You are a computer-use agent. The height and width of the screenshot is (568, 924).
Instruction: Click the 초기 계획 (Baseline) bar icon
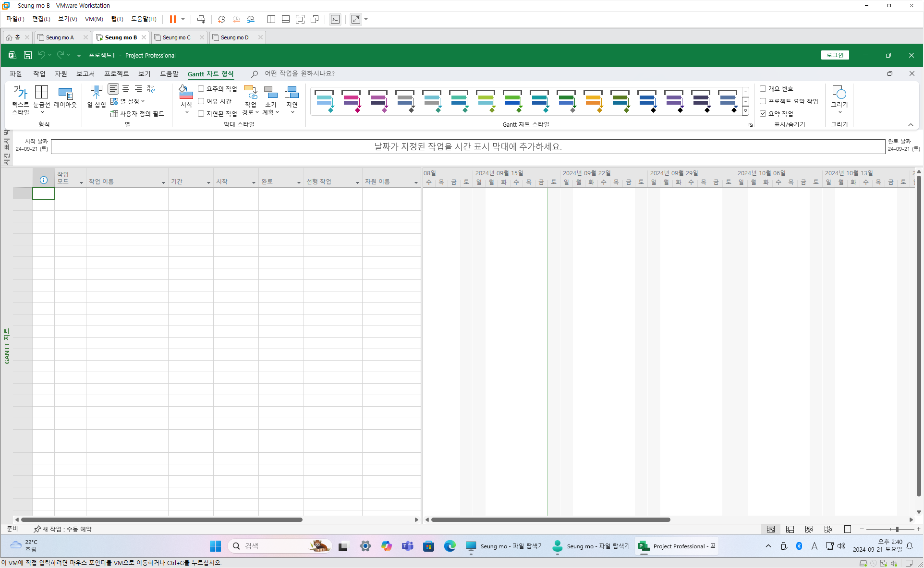[x=270, y=92]
